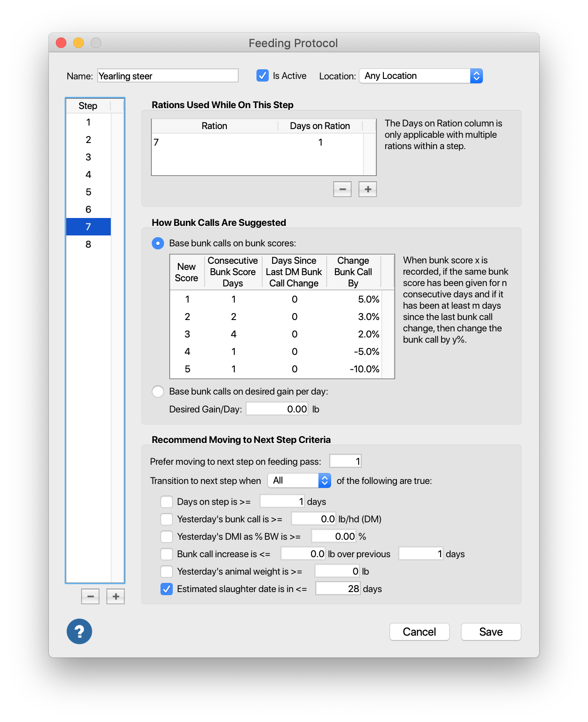
Task: Enable Yesterday's DMI as % BW checkbox
Action: [x=167, y=537]
